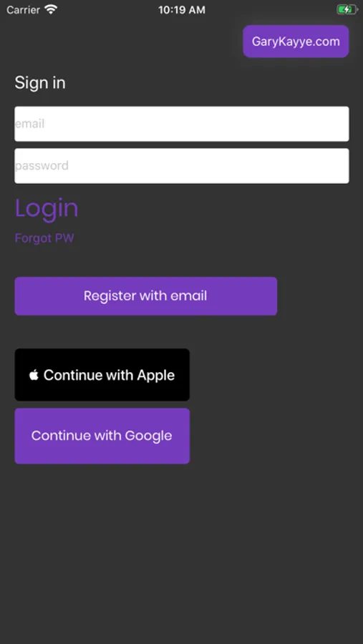Tap the purple Login text
The width and height of the screenshot is (363, 644).
[47, 208]
